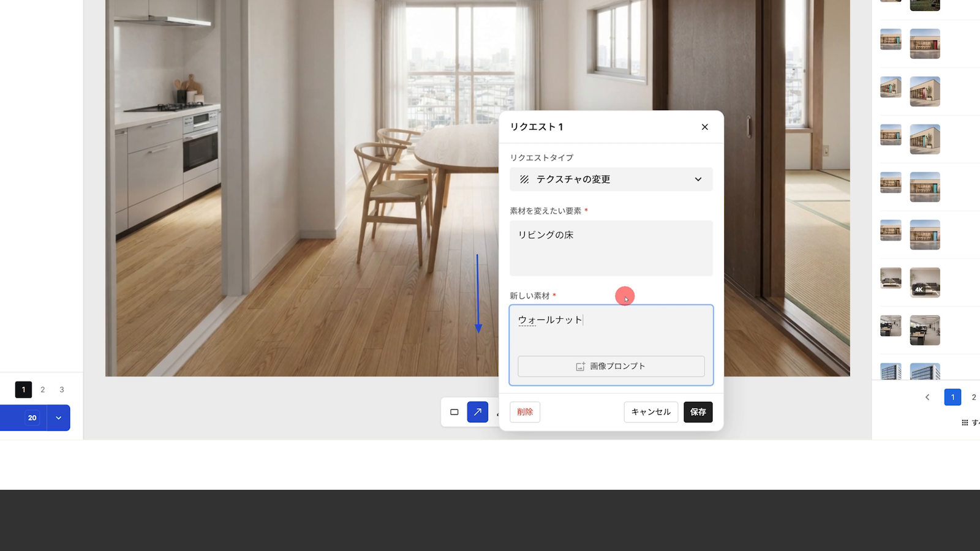Go to page 3 in the left pagination

click(x=62, y=389)
